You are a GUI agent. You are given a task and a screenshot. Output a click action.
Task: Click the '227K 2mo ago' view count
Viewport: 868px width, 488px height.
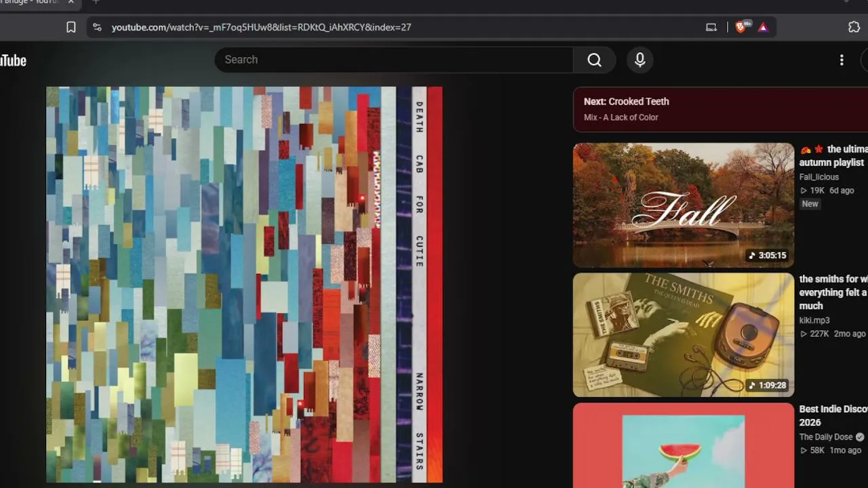[x=833, y=333]
